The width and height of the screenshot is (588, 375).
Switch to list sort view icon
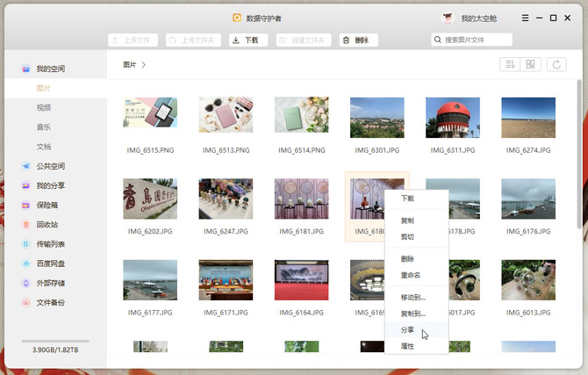click(x=510, y=65)
